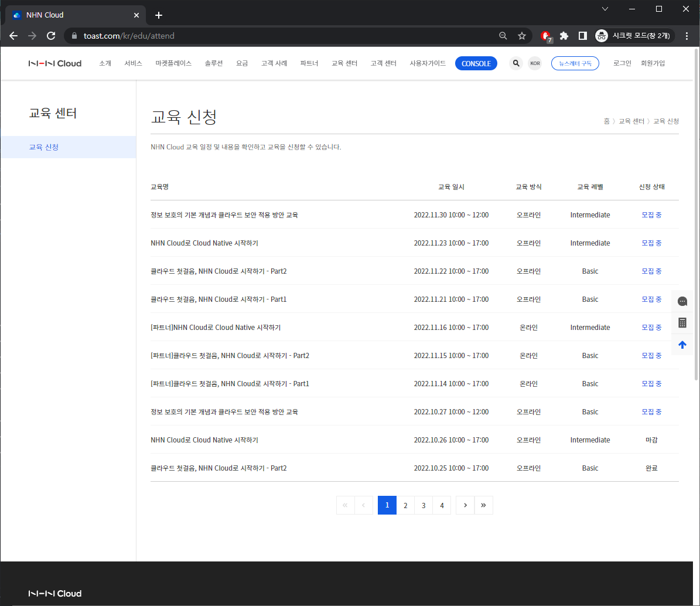Click the browser forward arrow
Screen dimensions: 700x606
pyautogui.click(x=32, y=36)
